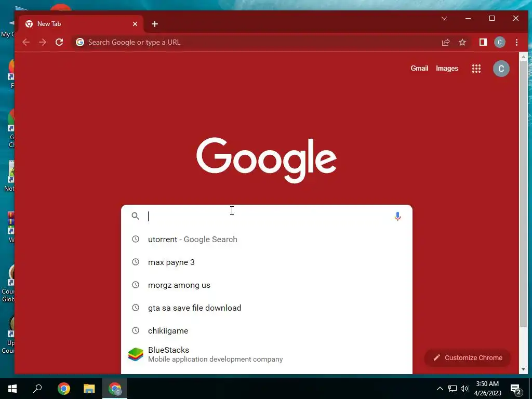Select the utorrent search suggestion
The image size is (532, 399).
pos(267,239)
